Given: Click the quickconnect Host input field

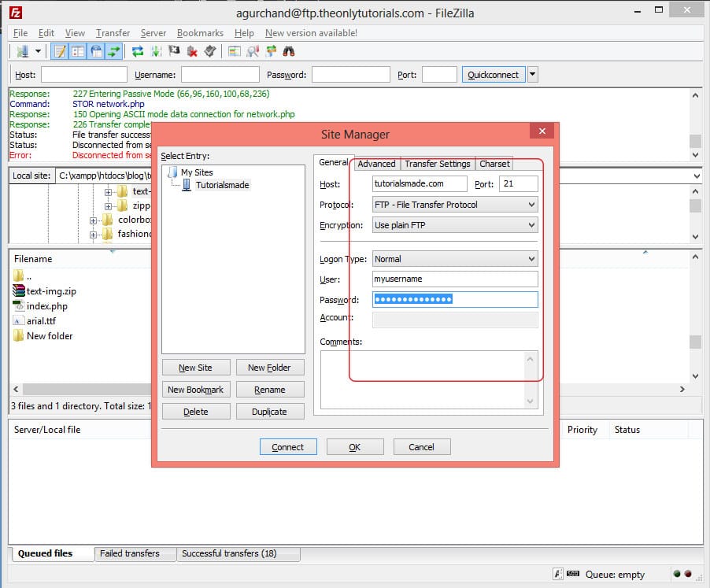Looking at the screenshot, I should click(84, 75).
